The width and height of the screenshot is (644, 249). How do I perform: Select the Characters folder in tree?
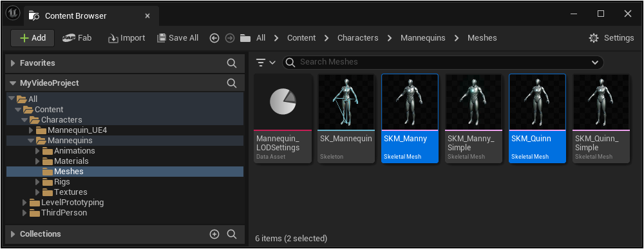(125, 120)
